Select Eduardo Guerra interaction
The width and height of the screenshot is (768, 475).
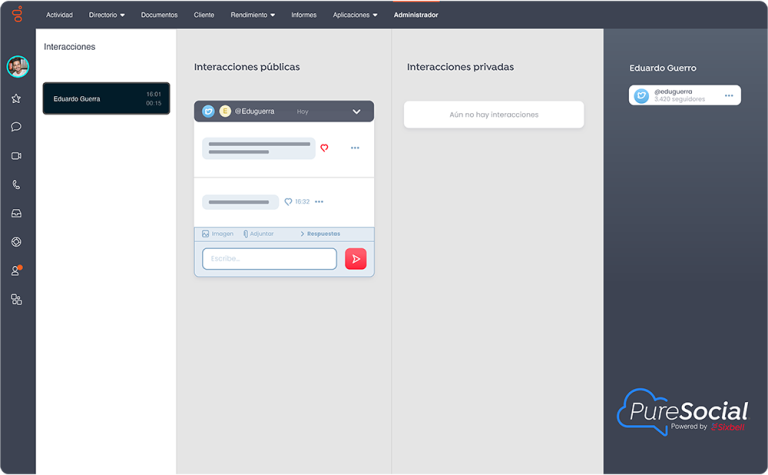point(106,98)
